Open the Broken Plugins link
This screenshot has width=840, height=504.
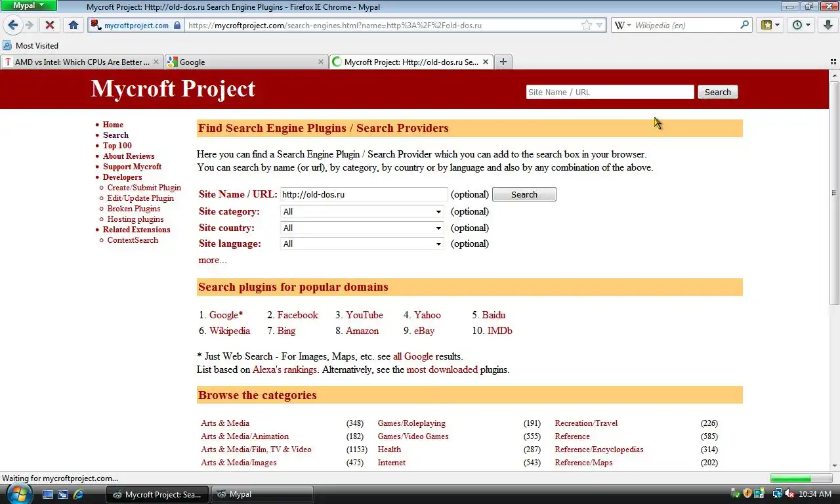point(134,209)
